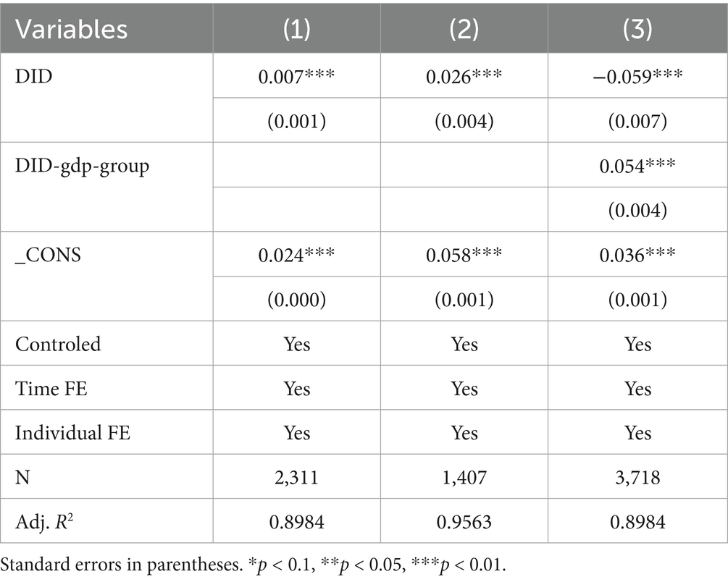
Task: Select the 0.054*** DID-gdp-group coefficient
Action: [x=637, y=166]
